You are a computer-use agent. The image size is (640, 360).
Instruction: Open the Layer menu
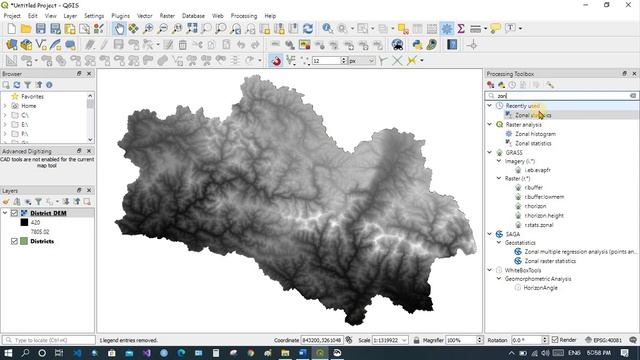pos(70,16)
